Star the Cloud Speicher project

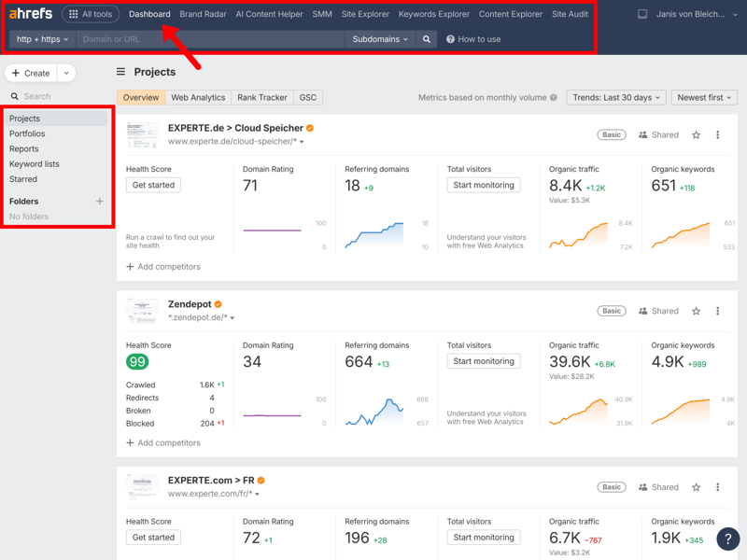696,135
